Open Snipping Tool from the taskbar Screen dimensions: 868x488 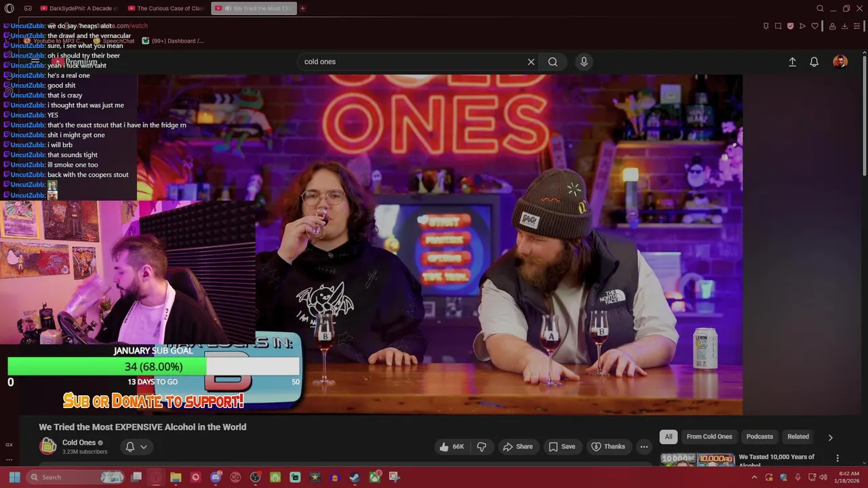pyautogui.click(x=394, y=477)
